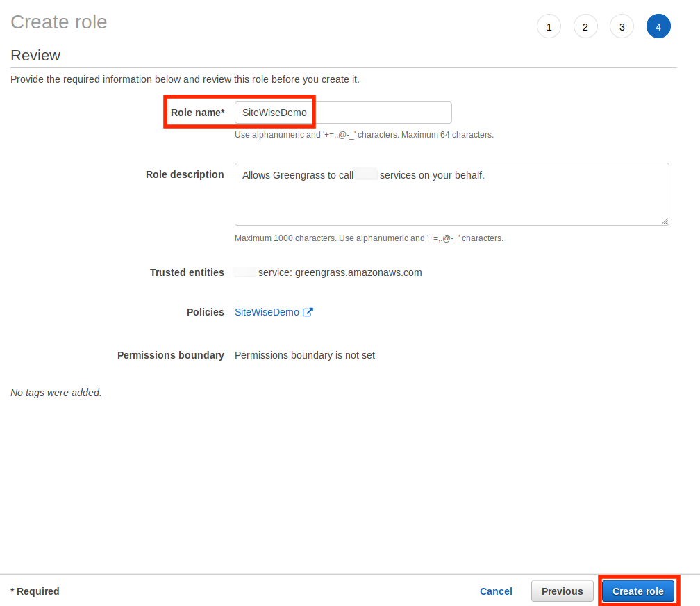Go to step 1 of the wizard
700x606 pixels.
(549, 27)
